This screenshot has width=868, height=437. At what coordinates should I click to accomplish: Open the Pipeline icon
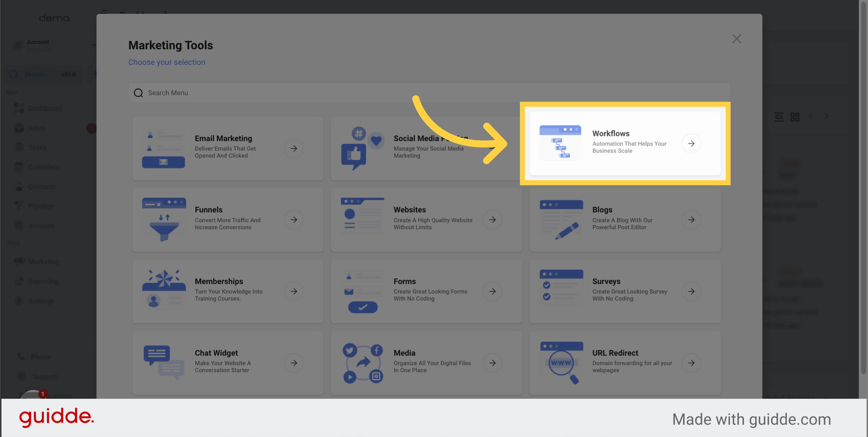[19, 206]
